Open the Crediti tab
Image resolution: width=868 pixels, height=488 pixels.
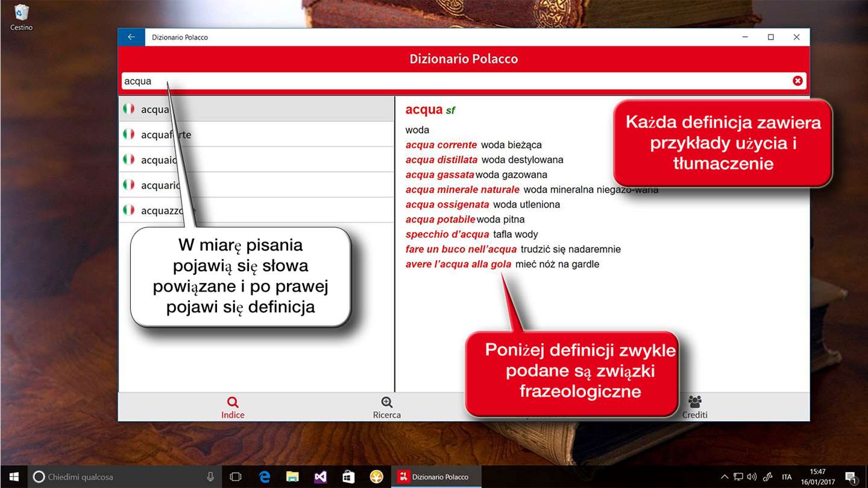point(695,407)
